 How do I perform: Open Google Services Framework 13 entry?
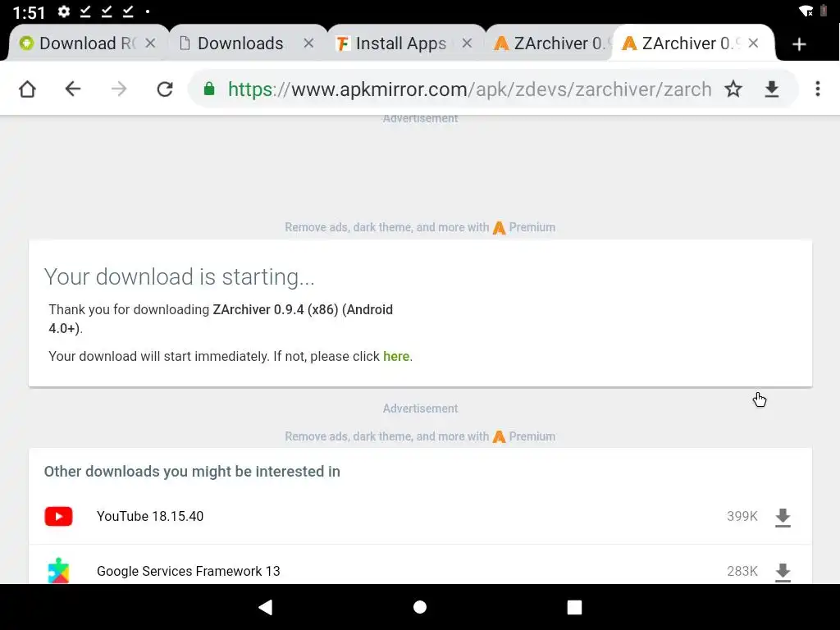click(x=420, y=565)
